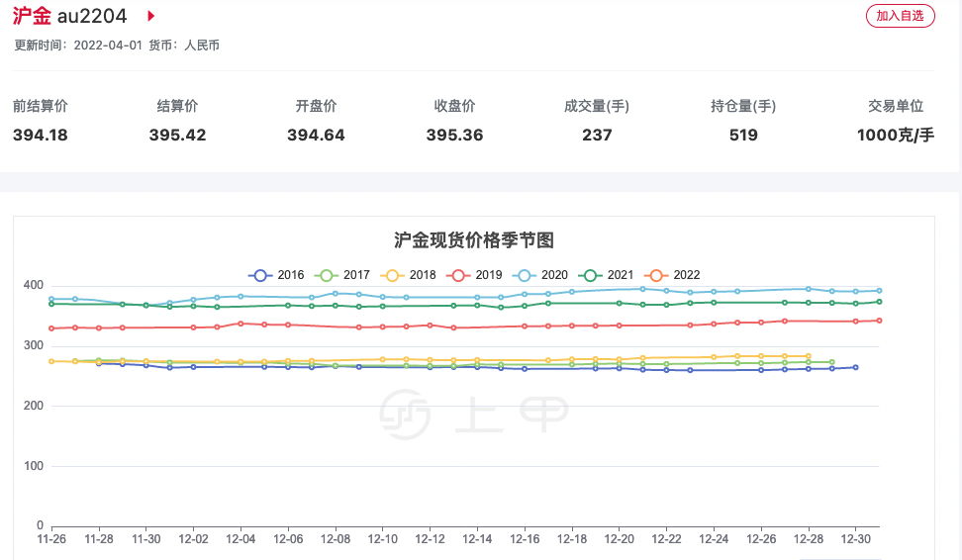This screenshot has width=962, height=560.
Task: Click the 12-14 x-axis date label
Action: tap(477, 539)
